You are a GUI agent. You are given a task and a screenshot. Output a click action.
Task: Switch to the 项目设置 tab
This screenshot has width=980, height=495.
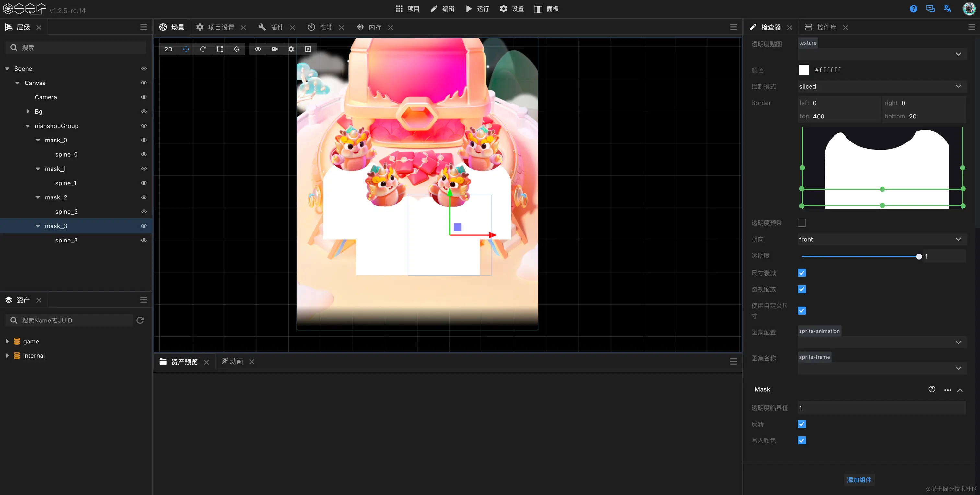[221, 28]
